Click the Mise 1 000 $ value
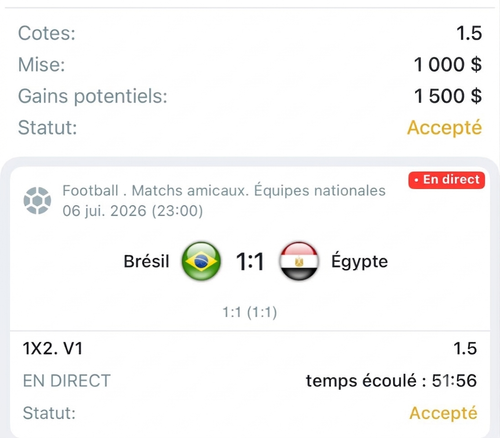 point(448,64)
